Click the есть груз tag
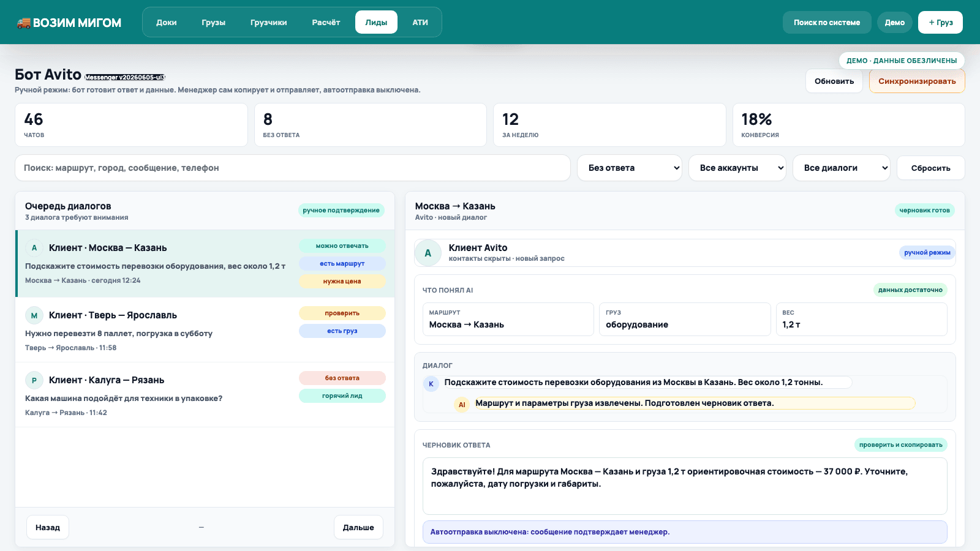980x551 pixels. [342, 331]
